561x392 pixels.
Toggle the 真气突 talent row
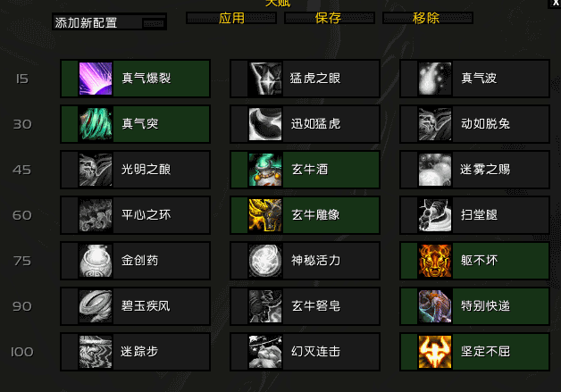point(135,124)
